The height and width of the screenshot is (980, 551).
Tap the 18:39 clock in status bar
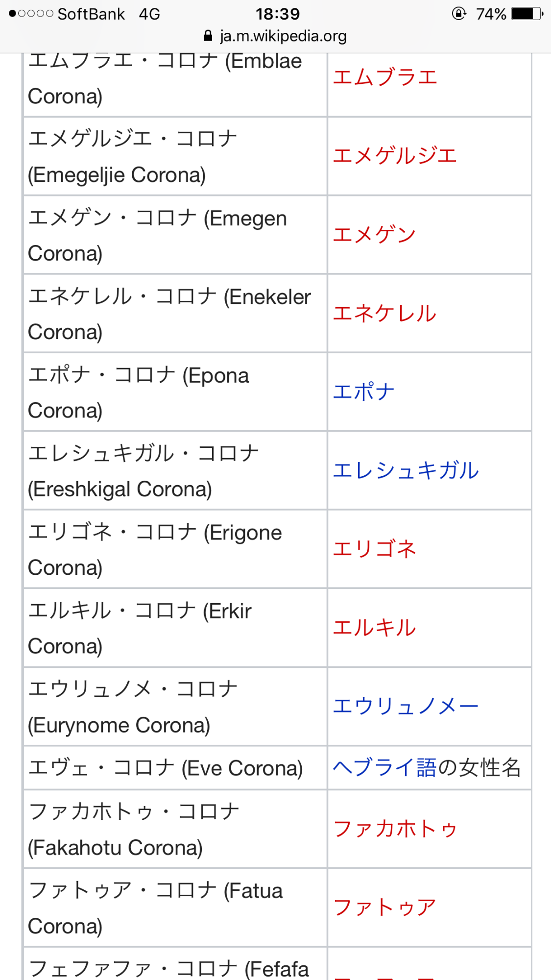click(x=278, y=14)
